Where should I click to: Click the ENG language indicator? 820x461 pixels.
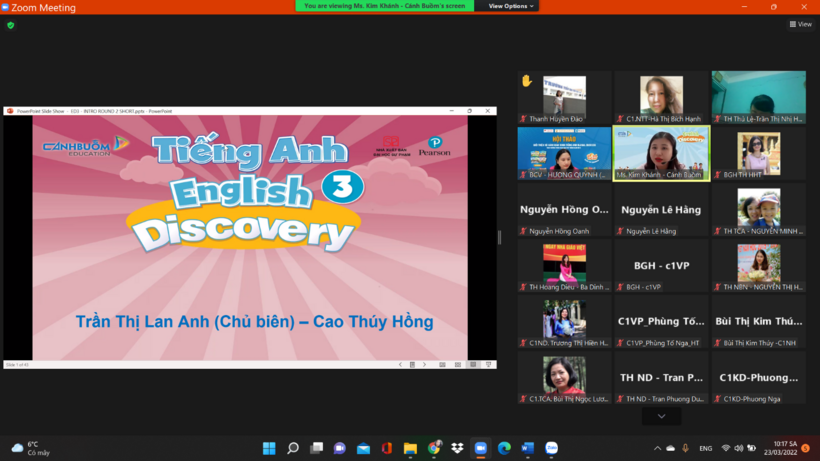point(706,448)
